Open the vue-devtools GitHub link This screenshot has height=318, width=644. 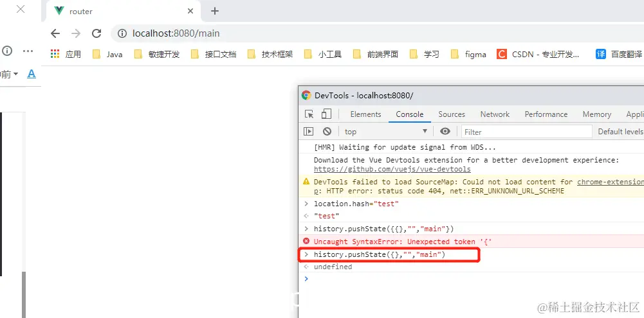tap(392, 169)
